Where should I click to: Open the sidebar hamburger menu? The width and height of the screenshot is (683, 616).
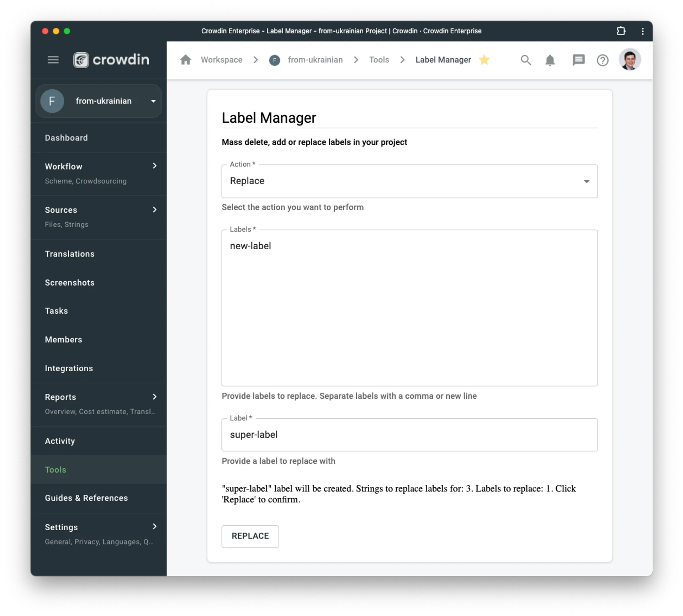click(x=53, y=59)
